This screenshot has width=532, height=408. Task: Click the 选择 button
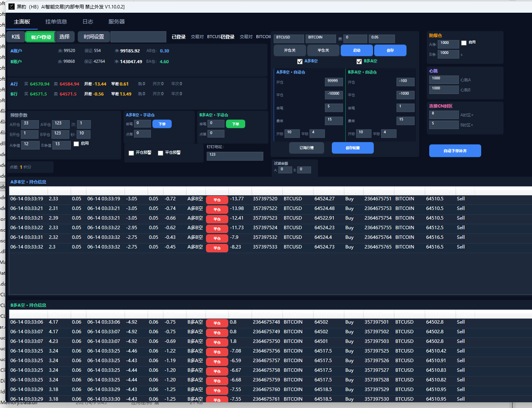pos(65,37)
